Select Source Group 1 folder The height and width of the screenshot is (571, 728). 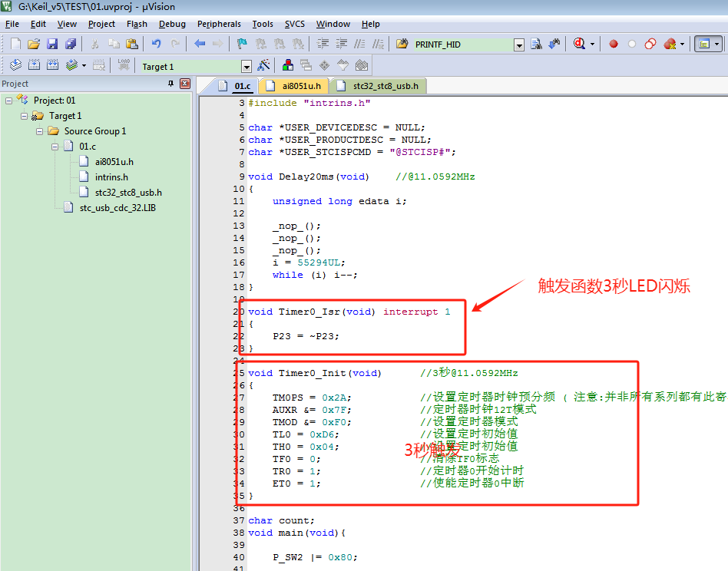tap(95, 131)
